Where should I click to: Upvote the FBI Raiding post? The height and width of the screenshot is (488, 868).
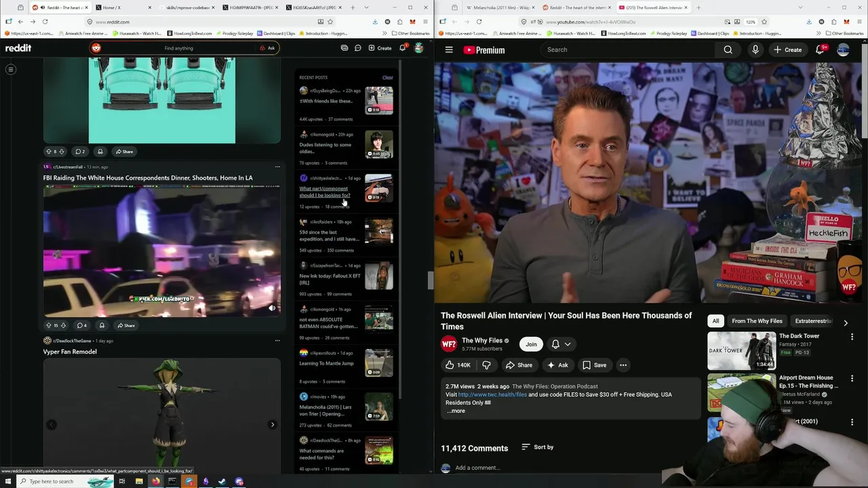[49, 325]
